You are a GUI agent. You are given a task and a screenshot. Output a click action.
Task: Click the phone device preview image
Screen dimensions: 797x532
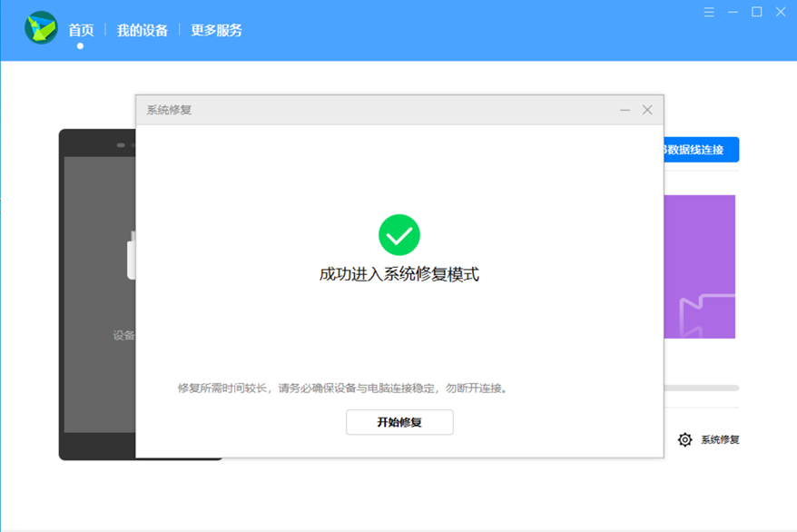point(97,295)
